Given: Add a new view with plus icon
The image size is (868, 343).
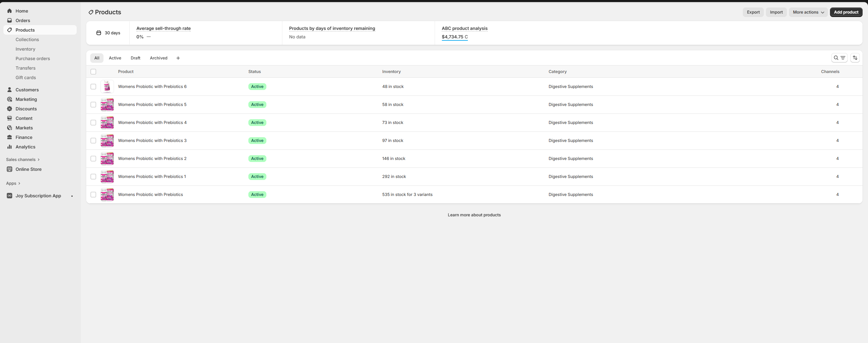Looking at the screenshot, I should pyautogui.click(x=178, y=58).
